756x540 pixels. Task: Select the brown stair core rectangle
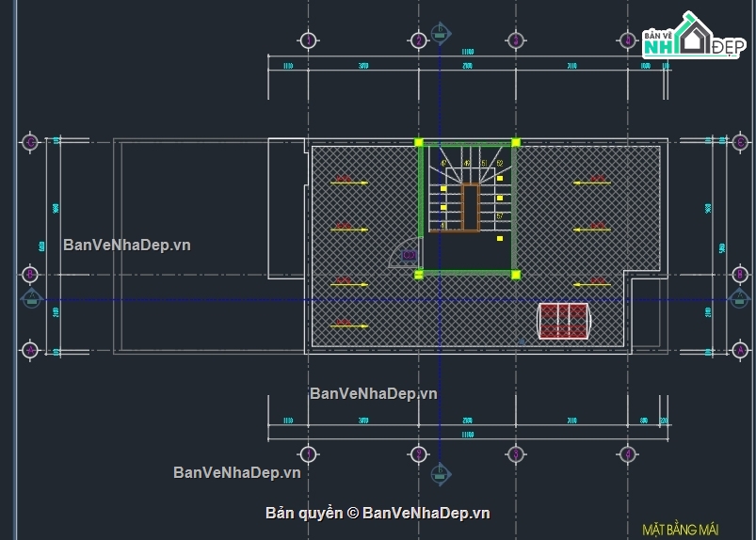(470, 207)
